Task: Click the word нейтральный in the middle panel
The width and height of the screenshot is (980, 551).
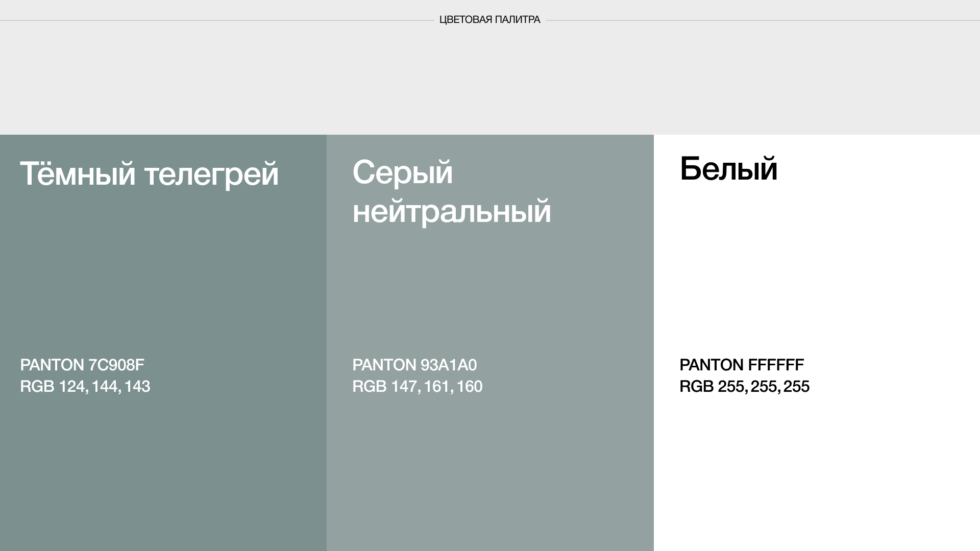Action: click(x=451, y=211)
